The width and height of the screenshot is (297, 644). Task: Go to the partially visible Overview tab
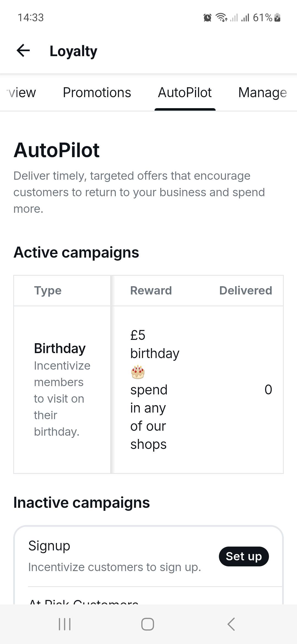pos(21,92)
